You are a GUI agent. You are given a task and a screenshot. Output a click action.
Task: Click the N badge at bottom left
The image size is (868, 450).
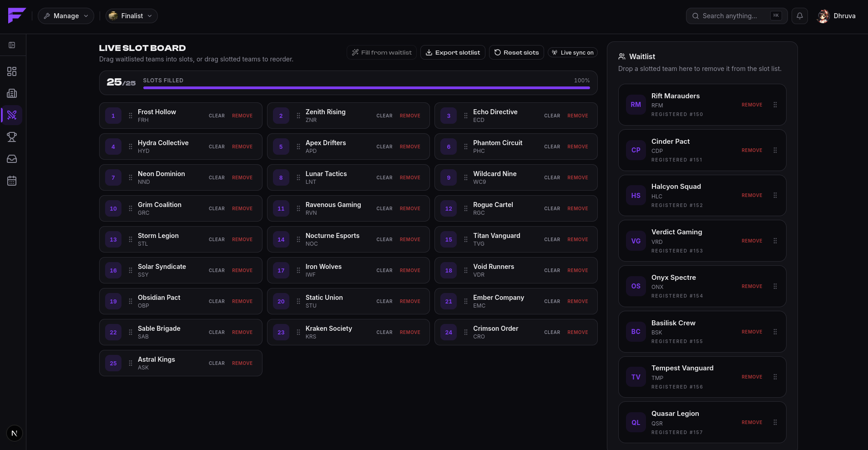(15, 433)
